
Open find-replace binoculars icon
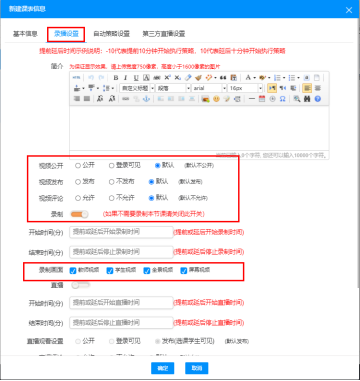click(307, 99)
